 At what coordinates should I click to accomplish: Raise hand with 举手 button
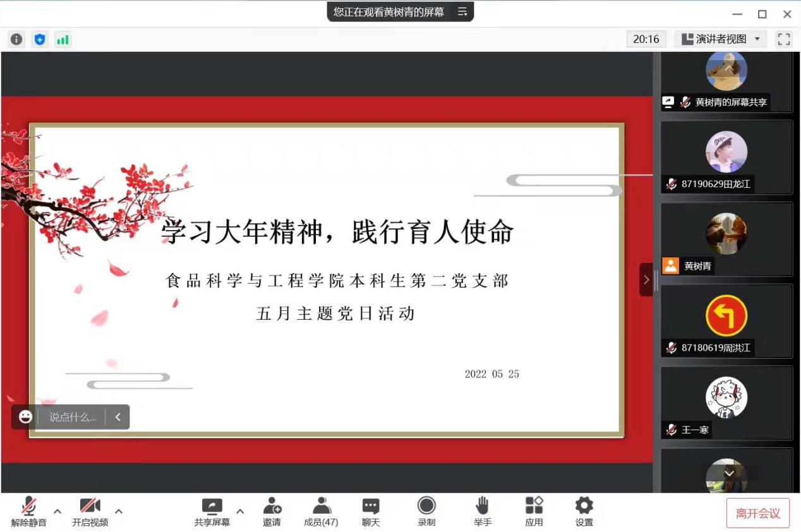(483, 511)
